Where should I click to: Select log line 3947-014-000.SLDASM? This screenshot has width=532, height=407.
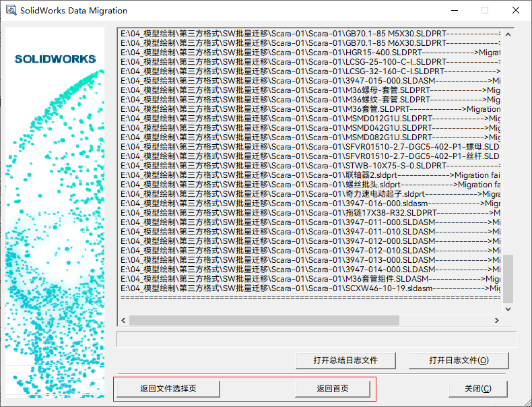pyautogui.click(x=310, y=270)
